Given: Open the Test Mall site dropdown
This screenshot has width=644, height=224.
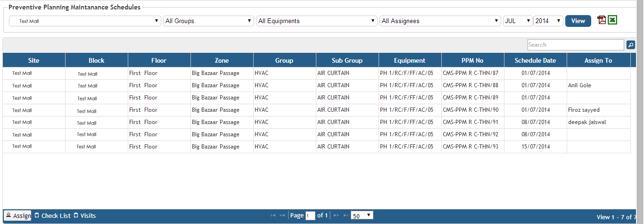Looking at the screenshot, I should tap(85, 21).
